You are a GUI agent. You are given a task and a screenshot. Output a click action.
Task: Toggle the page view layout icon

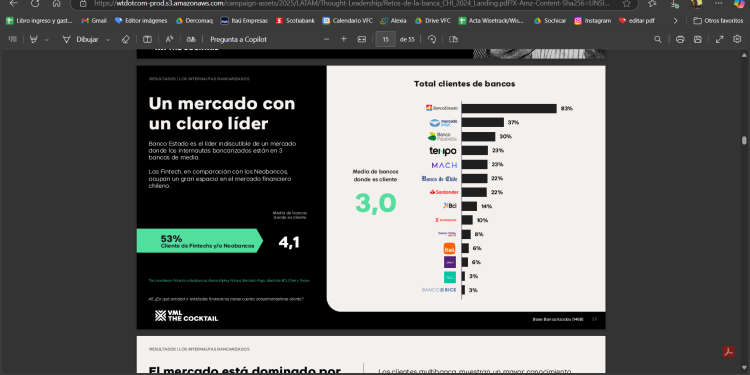click(148, 39)
